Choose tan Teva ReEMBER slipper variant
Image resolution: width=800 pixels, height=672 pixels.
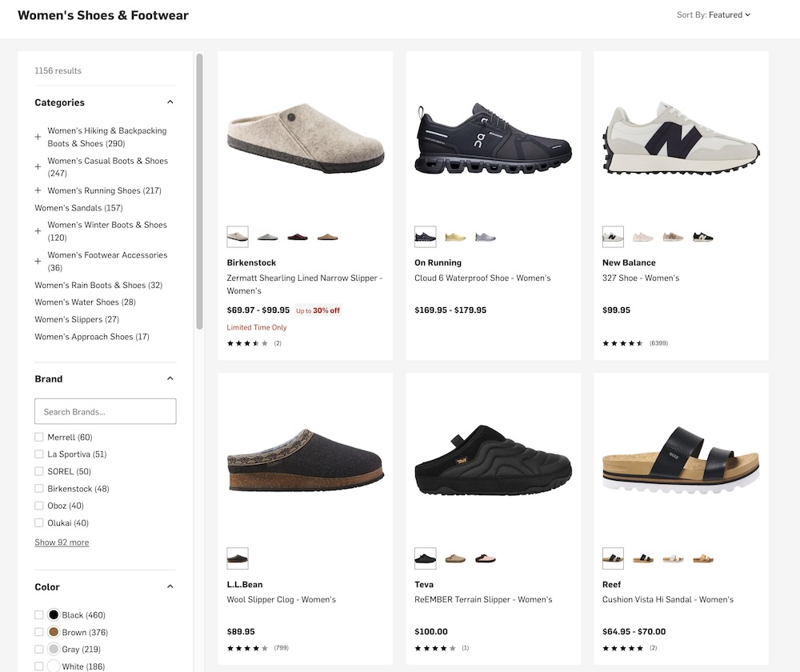(x=455, y=558)
